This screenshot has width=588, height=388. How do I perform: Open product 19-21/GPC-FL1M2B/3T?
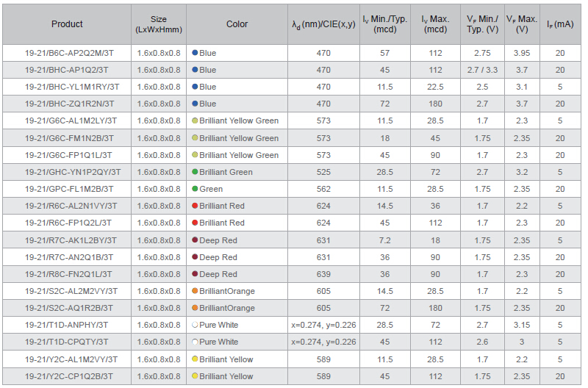pos(67,190)
